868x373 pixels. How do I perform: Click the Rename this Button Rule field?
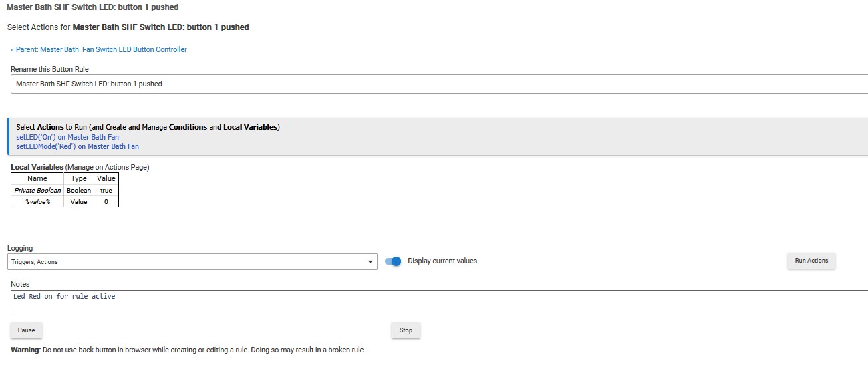pos(434,84)
